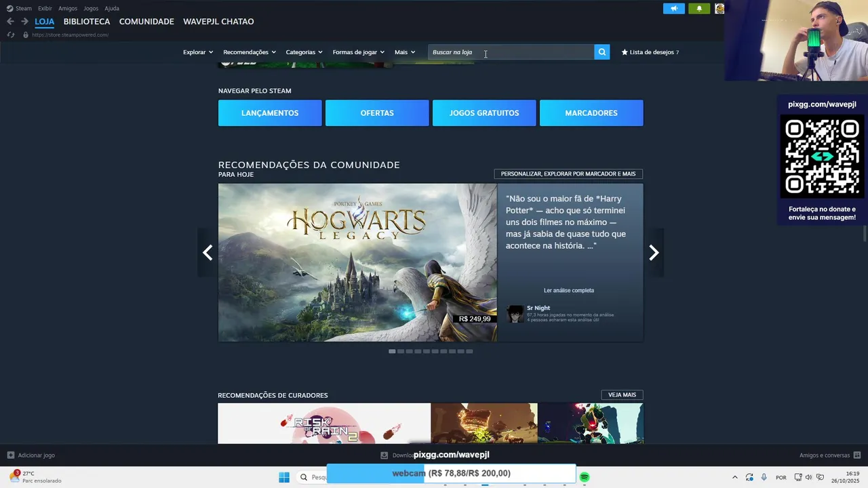Click the magnifier search button in store
The image size is (868, 488).
point(601,52)
